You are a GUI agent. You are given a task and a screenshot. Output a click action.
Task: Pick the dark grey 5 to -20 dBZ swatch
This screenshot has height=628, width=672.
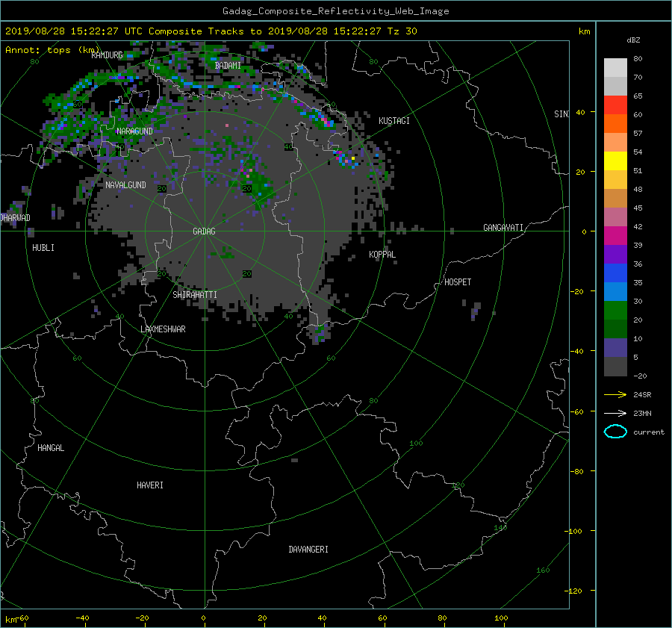tap(615, 367)
